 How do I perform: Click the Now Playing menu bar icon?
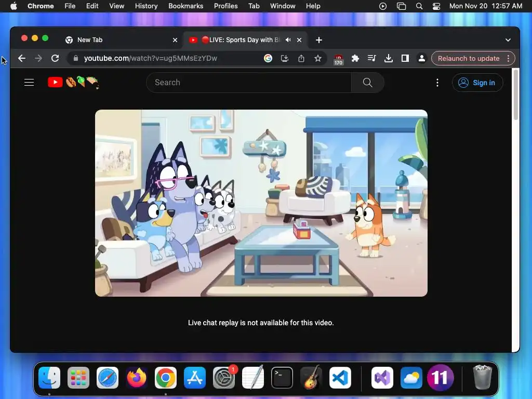383,6
